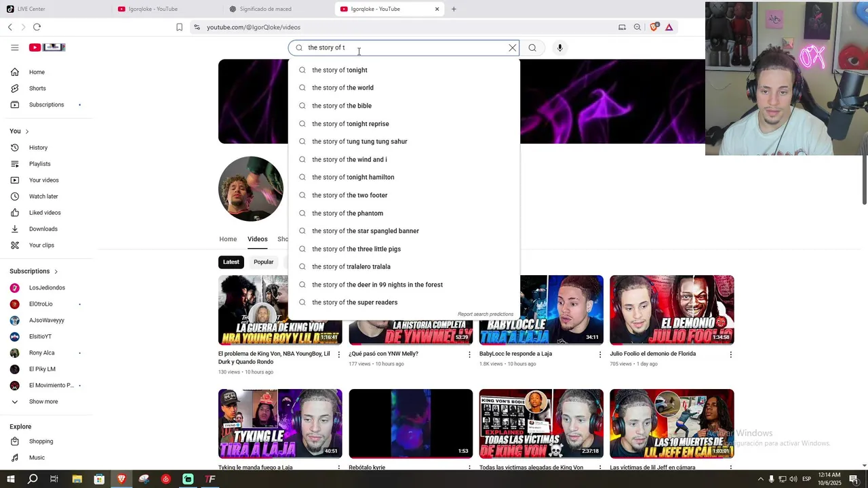Select suggestion 'the story of tonight'
The image size is (868, 488).
(404, 70)
